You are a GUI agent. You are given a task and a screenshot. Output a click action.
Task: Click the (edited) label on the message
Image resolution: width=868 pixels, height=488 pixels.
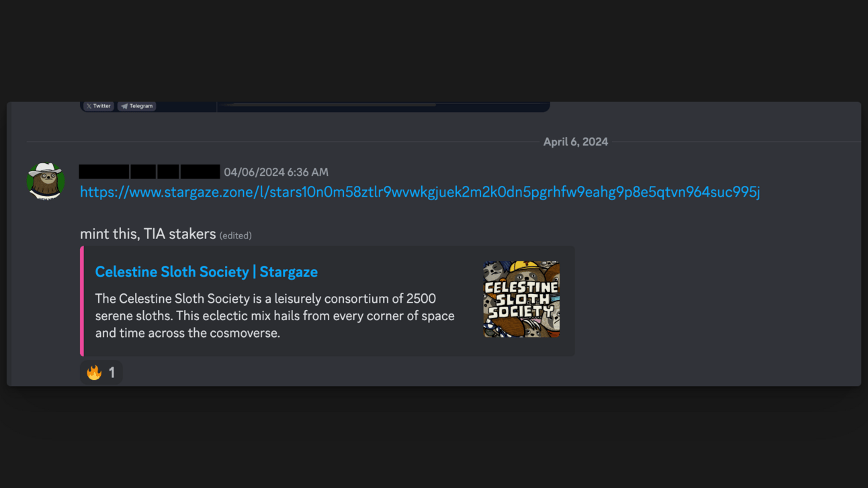tap(236, 236)
